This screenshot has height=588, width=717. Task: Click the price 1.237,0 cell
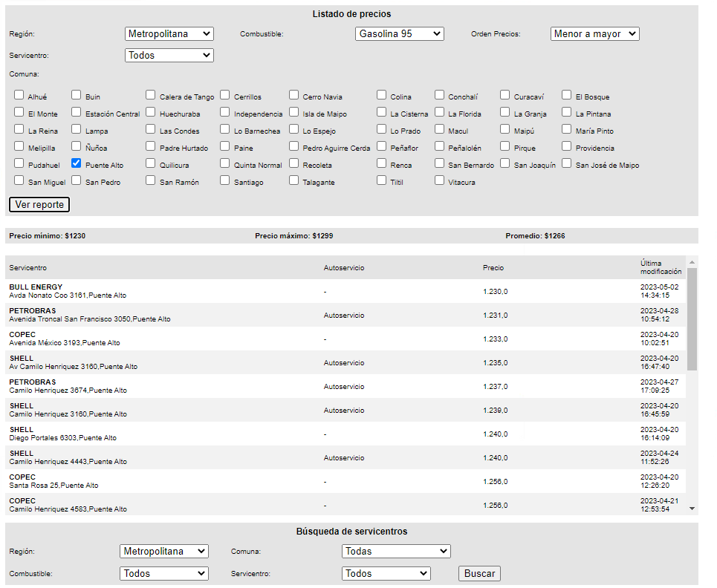coord(496,387)
